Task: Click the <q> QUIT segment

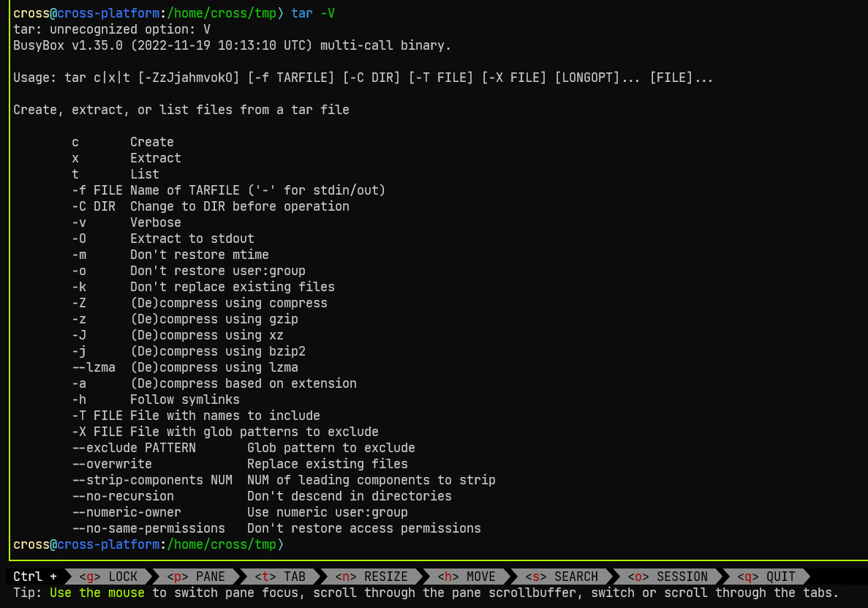Action: (766, 577)
